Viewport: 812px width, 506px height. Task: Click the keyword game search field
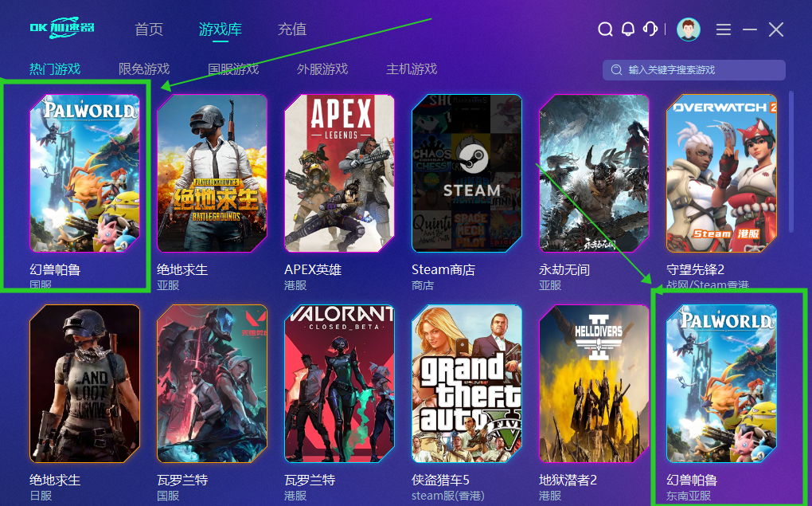click(x=694, y=70)
